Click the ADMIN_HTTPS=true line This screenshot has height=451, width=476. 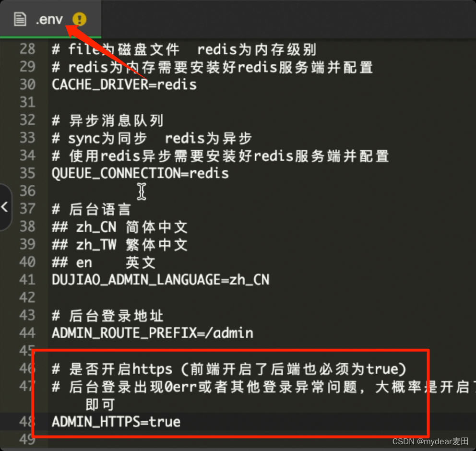tap(116, 422)
